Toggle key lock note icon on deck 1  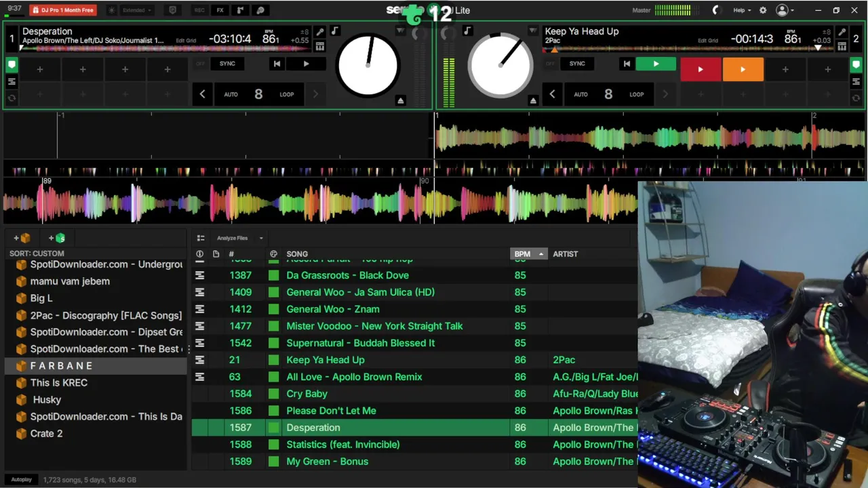[334, 31]
